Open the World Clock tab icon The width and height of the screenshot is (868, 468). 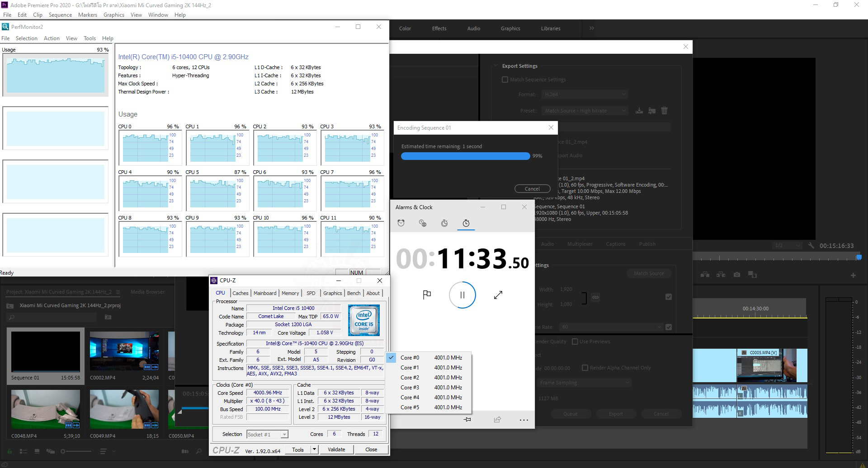423,223
